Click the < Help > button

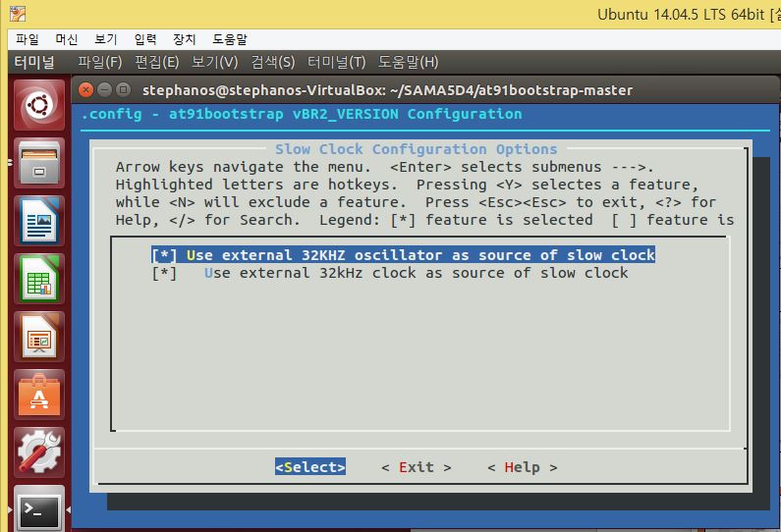click(x=523, y=467)
